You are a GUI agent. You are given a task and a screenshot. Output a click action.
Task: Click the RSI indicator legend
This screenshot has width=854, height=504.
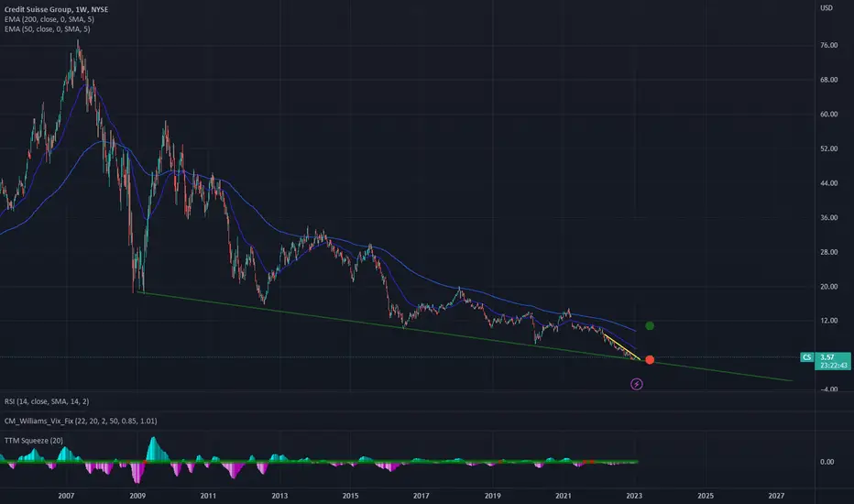47,401
